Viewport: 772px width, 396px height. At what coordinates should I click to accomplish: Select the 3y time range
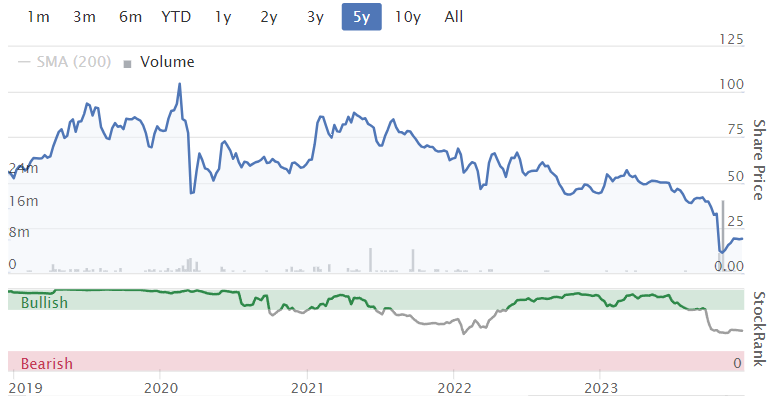coord(315,17)
